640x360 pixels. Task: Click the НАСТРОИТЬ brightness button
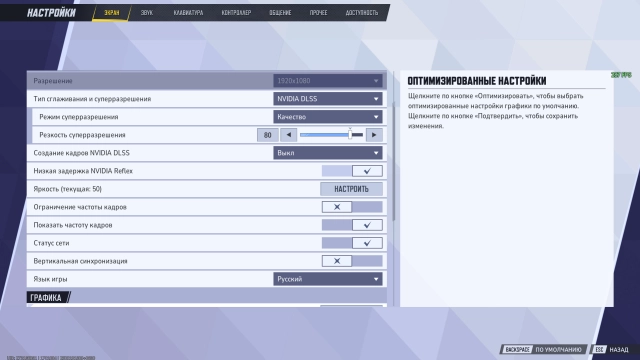coord(351,189)
